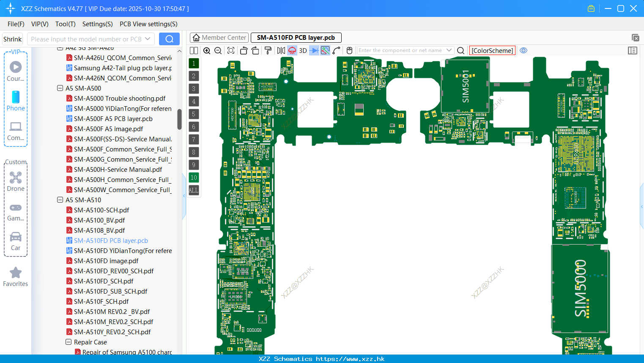644x363 pixels.
Task: Select the trace path tool
Action: click(337, 50)
